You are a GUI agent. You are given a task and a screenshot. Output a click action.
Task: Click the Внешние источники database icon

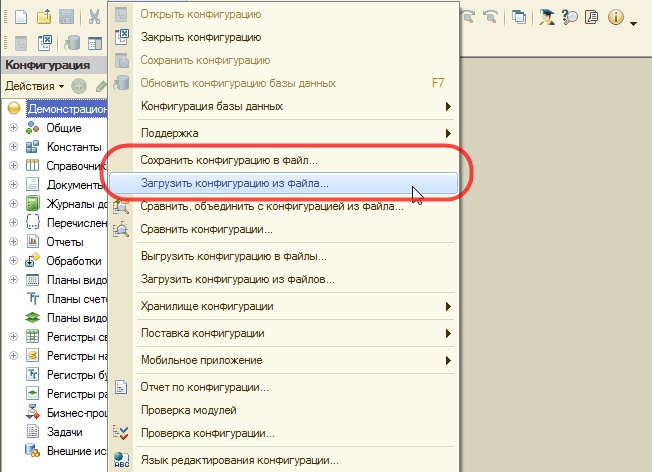tap(32, 450)
